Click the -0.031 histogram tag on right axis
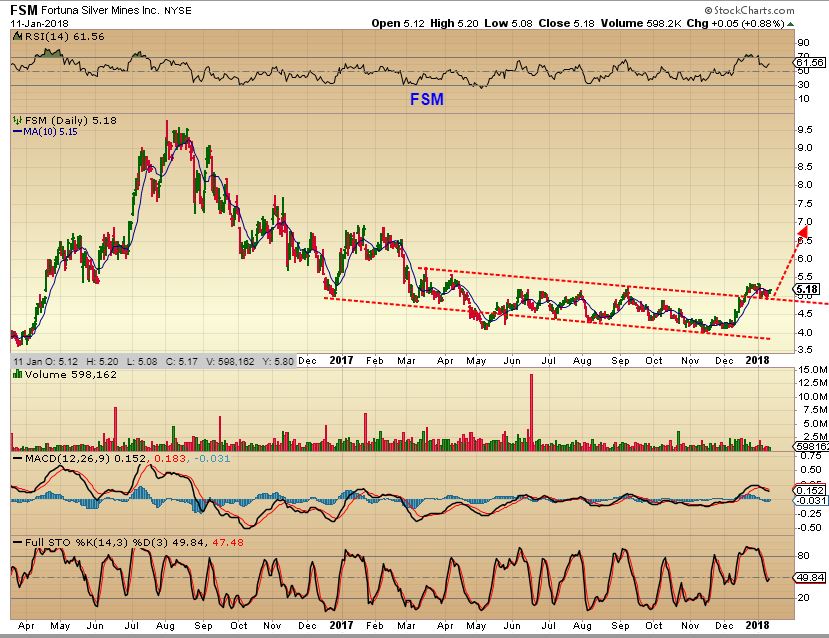Screen dimensions: 829x638 pyautogui.click(x=809, y=501)
